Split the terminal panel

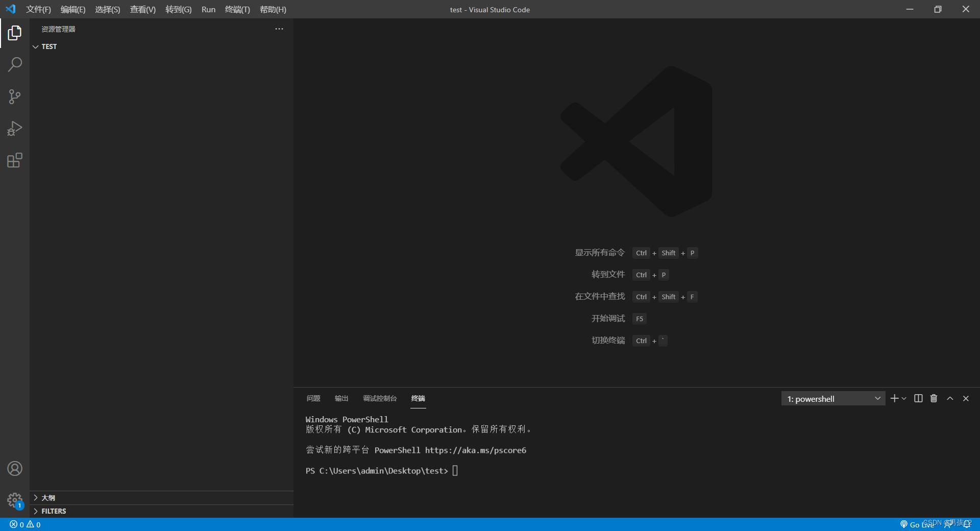(x=918, y=398)
